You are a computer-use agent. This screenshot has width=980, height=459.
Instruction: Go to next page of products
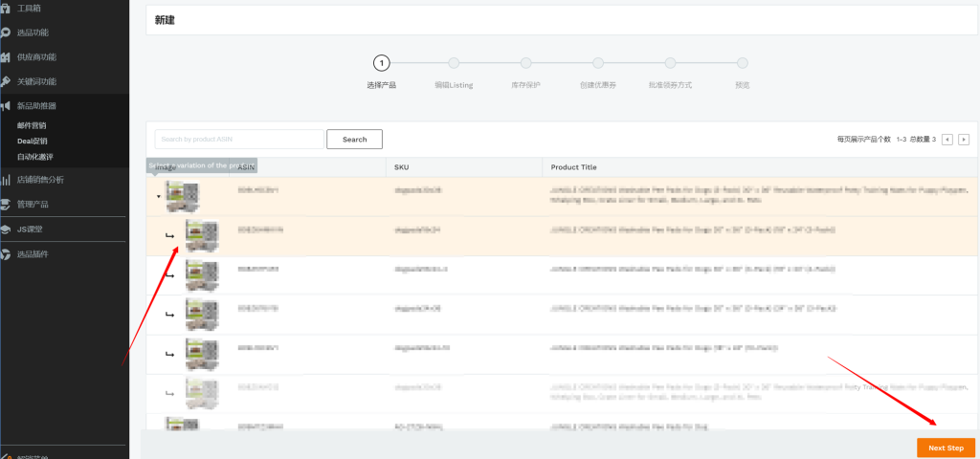pos(964,140)
